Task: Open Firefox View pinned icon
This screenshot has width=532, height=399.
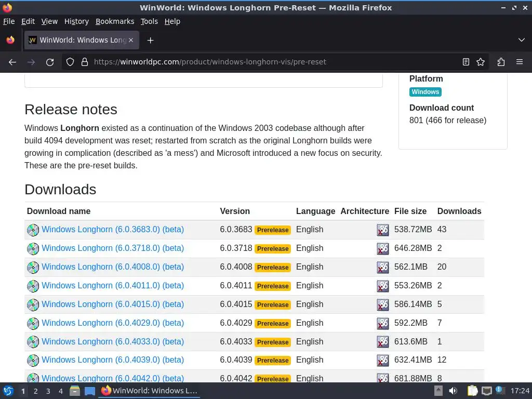Action: click(10, 40)
